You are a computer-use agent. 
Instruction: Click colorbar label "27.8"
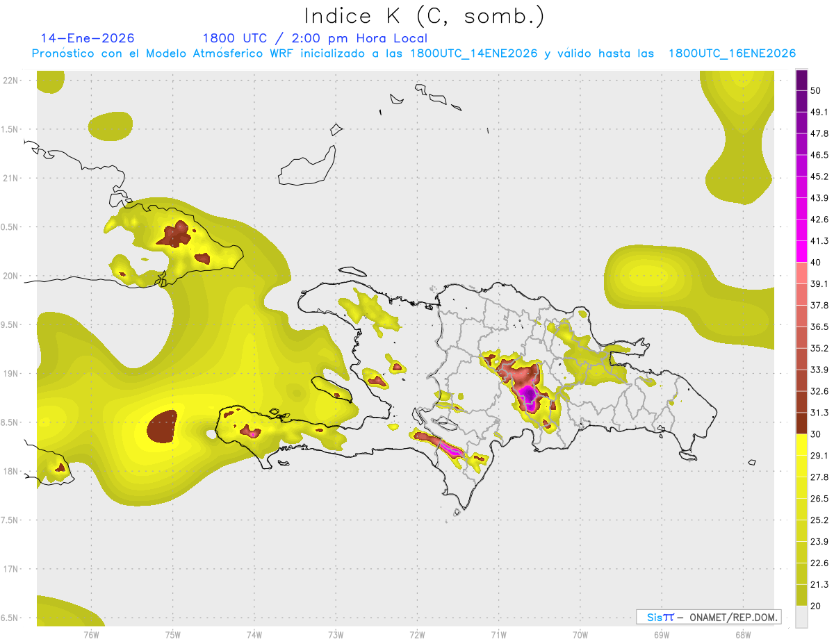point(819,477)
